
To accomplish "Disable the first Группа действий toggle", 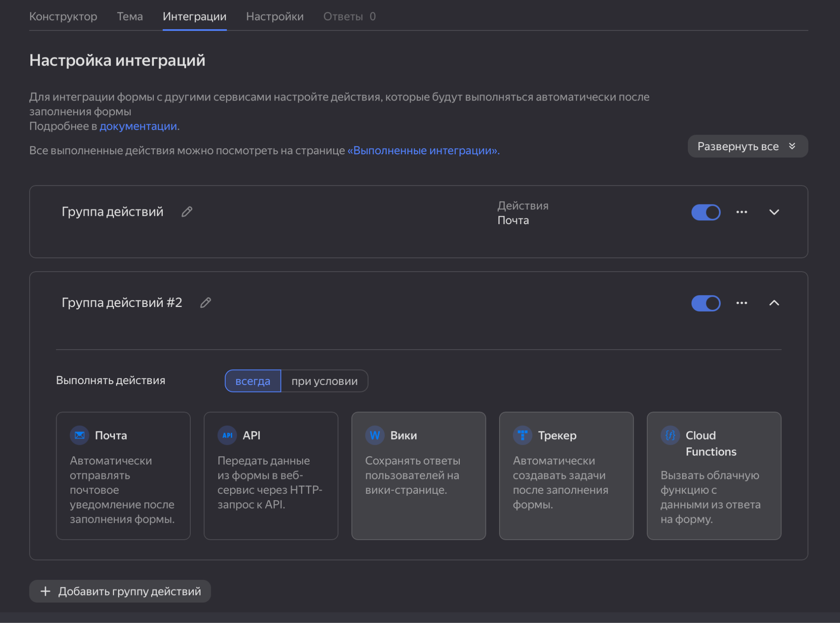I will pyautogui.click(x=705, y=212).
